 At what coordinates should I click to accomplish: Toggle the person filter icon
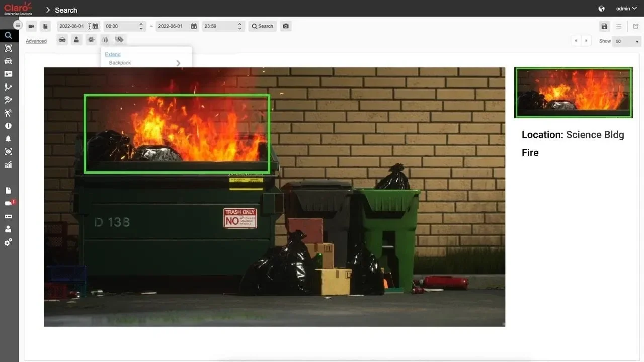(76, 39)
